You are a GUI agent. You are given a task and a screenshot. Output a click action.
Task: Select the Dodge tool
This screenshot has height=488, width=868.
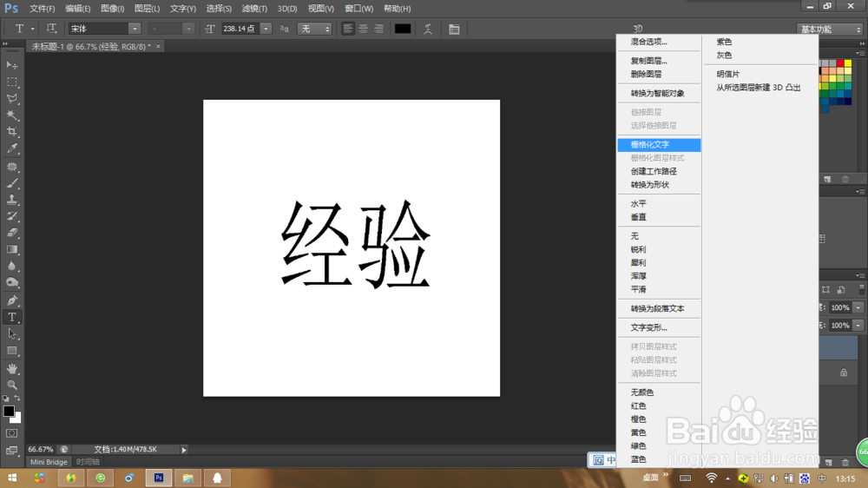(x=12, y=283)
